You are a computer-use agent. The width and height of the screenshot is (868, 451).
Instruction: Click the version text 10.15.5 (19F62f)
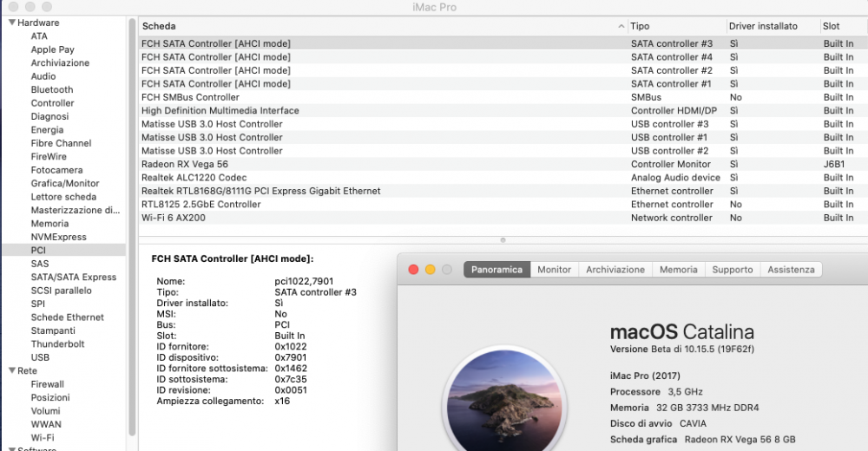719,350
